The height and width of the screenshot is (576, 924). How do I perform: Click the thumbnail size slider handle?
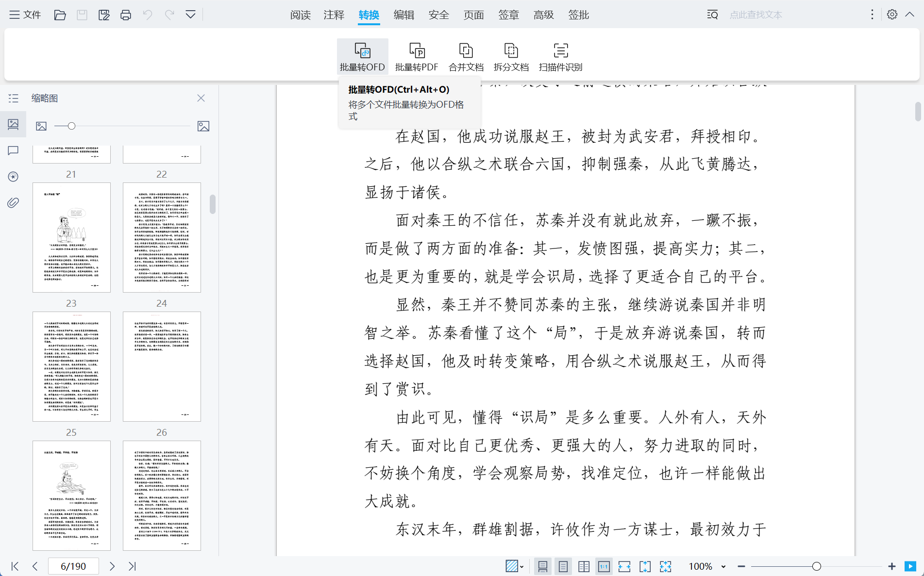71,126
